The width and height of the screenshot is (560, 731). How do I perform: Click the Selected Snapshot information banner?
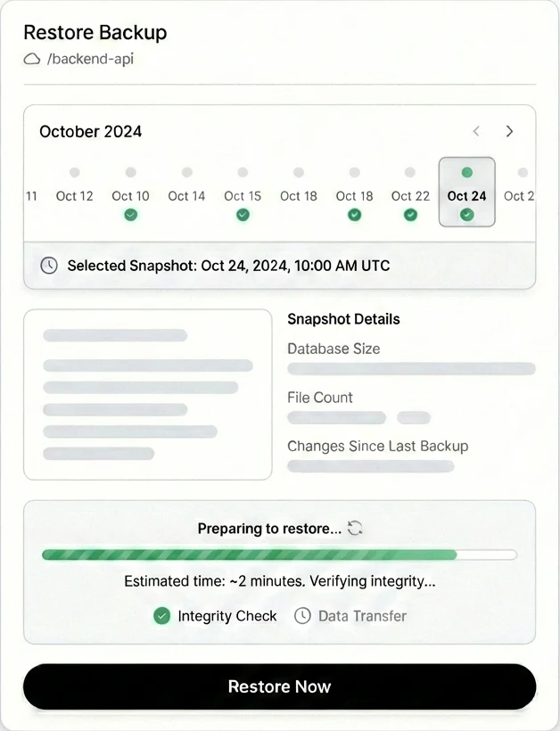point(278,265)
